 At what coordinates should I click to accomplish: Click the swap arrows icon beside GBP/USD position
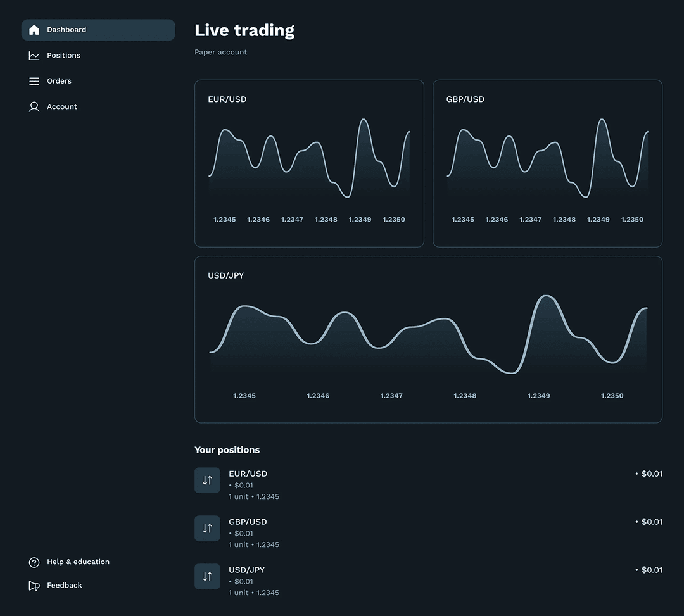pos(207,528)
